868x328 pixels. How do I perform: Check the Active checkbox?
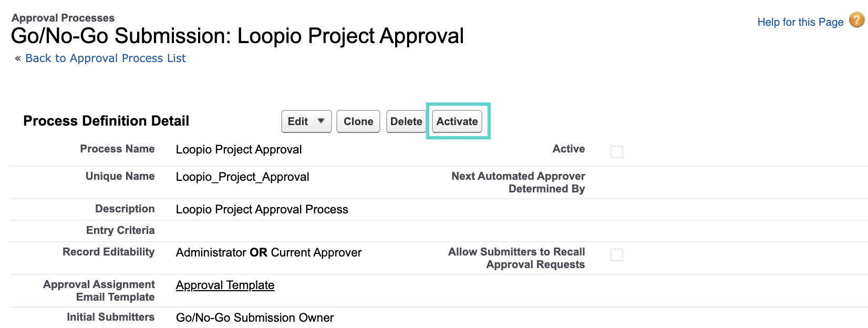click(x=616, y=151)
